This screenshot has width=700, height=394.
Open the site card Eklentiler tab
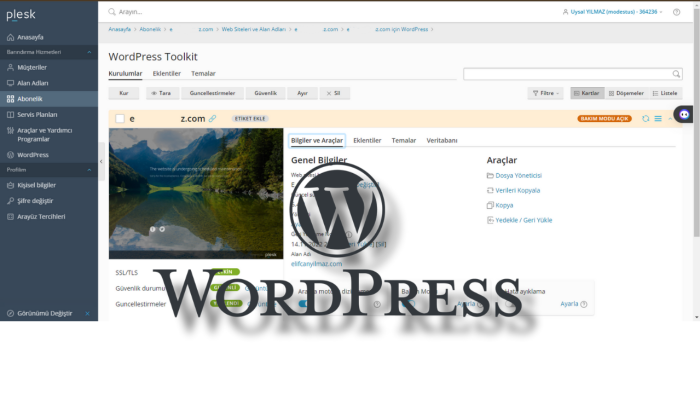pyautogui.click(x=367, y=141)
